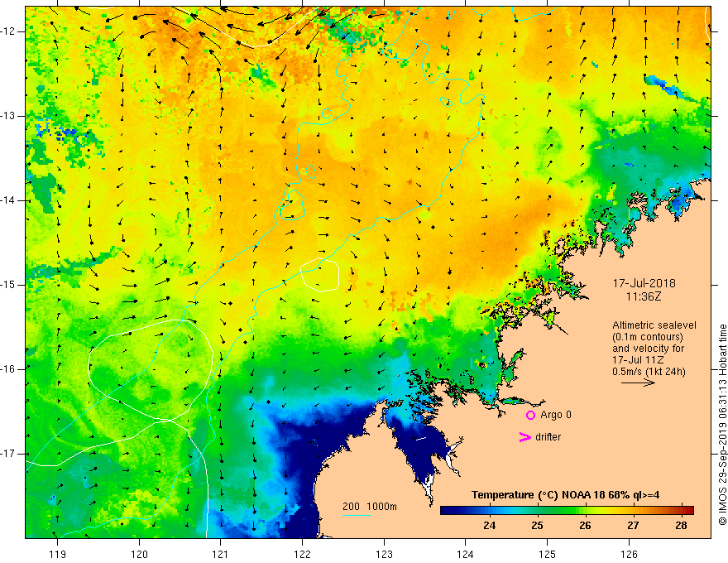Click the longitude axis label 123
The image size is (728, 563).
(x=384, y=554)
